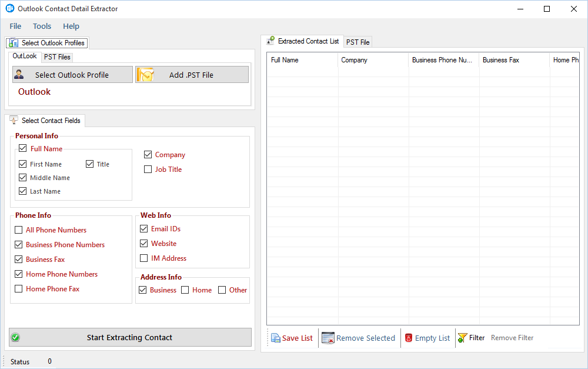Disable the Company checkbox
The height and width of the screenshot is (369, 588).
pos(148,155)
